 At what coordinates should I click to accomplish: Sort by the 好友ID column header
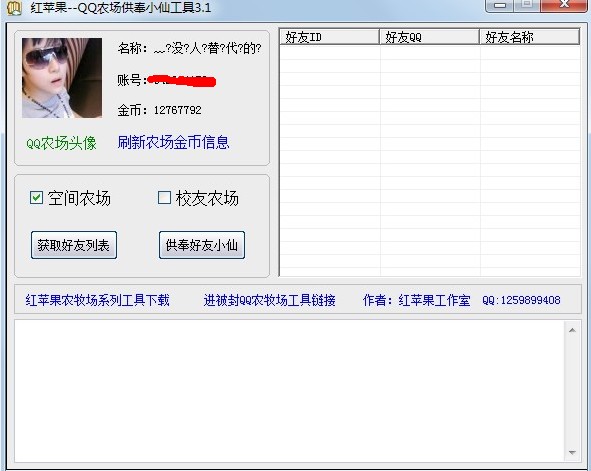pos(329,37)
